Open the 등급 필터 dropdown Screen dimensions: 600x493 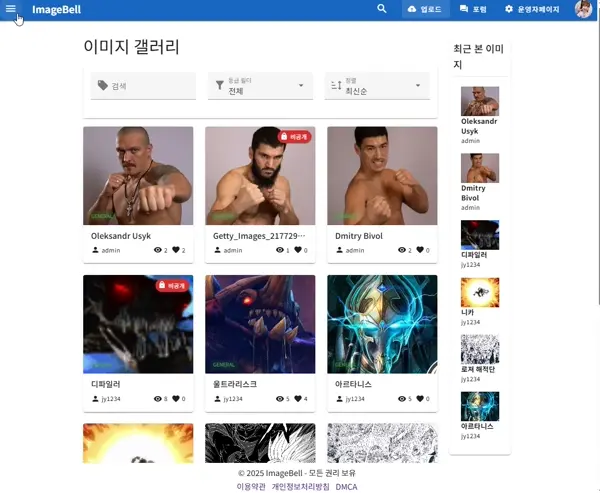(x=260, y=86)
